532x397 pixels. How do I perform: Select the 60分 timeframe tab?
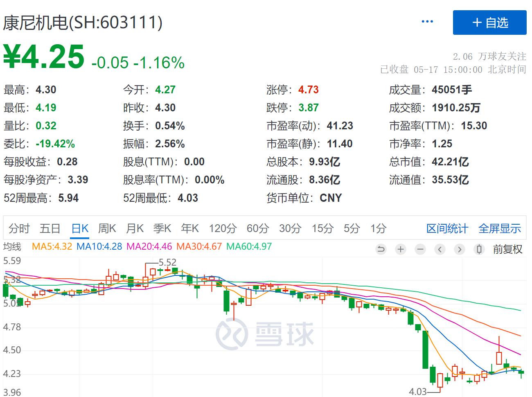click(x=257, y=228)
